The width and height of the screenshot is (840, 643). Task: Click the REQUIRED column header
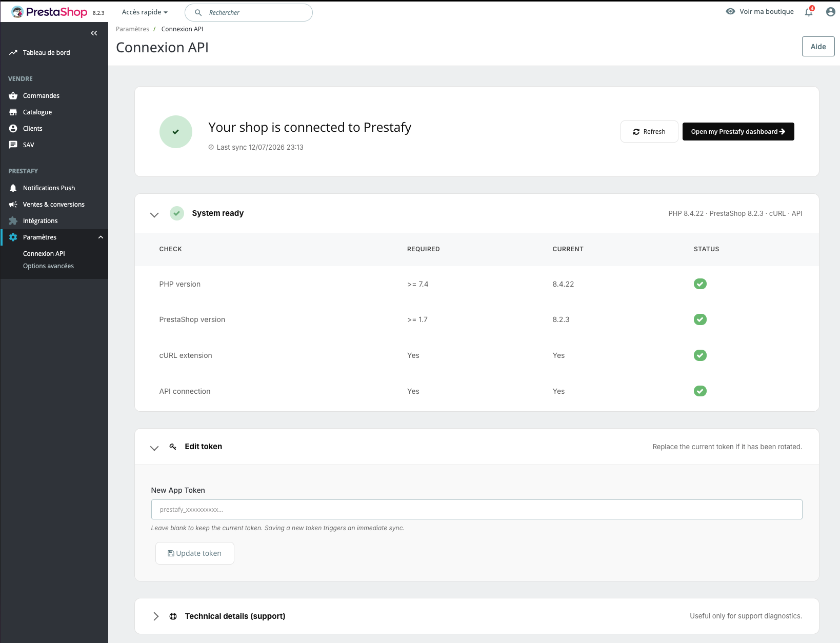pos(423,249)
